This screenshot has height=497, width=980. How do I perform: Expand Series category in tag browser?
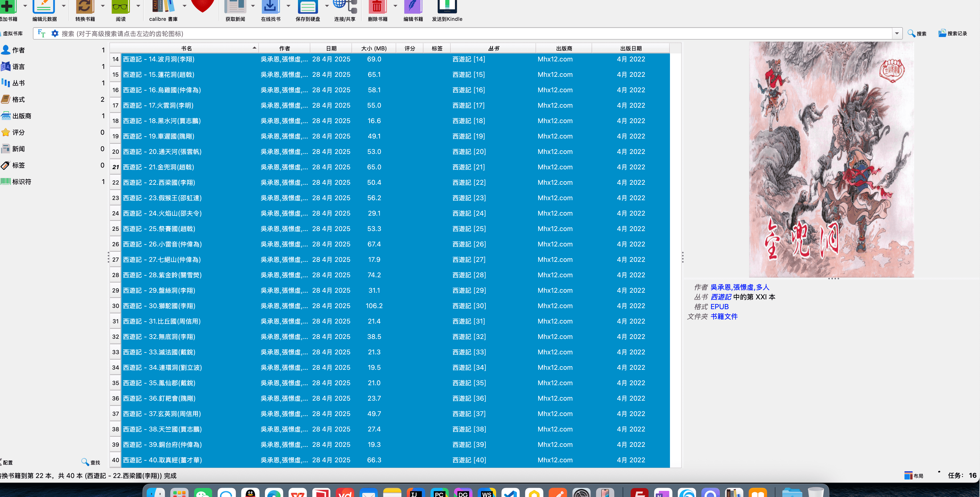coord(53,83)
